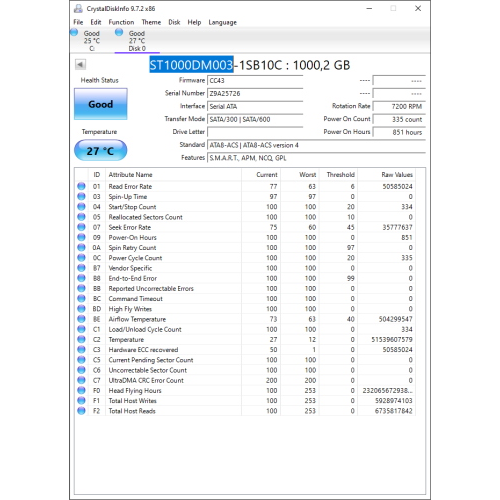Click the status dot for Read Error Rate
Image resolution: width=500 pixels, height=500 pixels.
click(81, 186)
